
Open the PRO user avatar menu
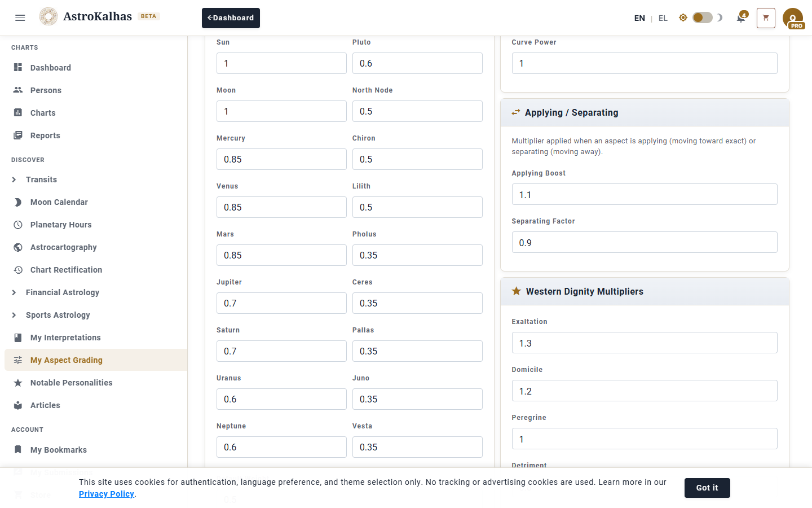tap(792, 18)
